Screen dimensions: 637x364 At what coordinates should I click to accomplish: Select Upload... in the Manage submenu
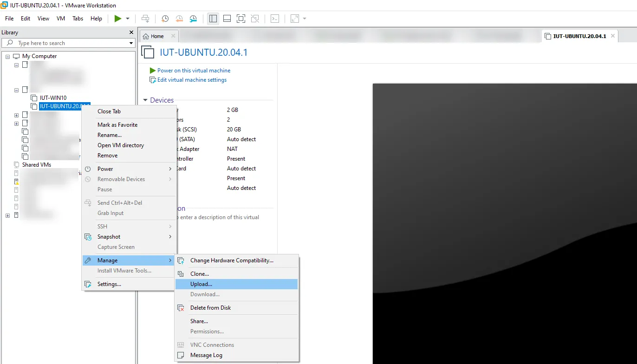[x=201, y=284]
